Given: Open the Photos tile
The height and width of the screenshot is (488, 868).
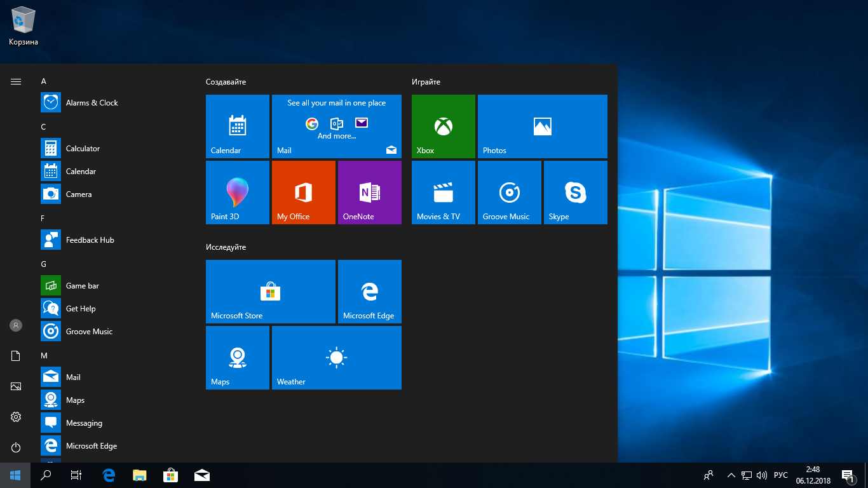Looking at the screenshot, I should tap(543, 126).
